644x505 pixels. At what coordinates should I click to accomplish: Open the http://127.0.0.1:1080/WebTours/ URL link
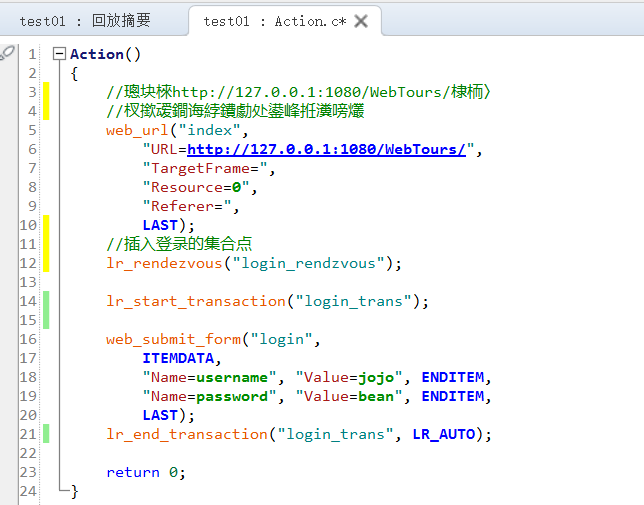pyautogui.click(x=327, y=149)
